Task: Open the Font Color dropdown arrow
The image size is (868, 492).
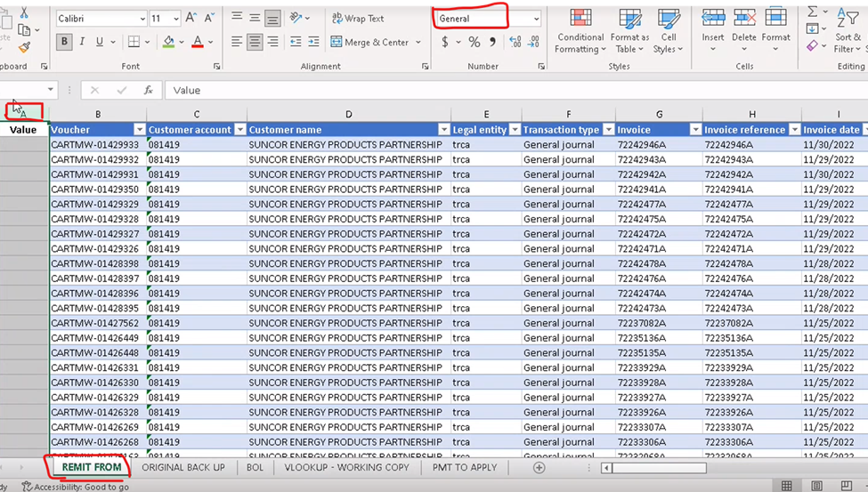Action: coord(211,42)
